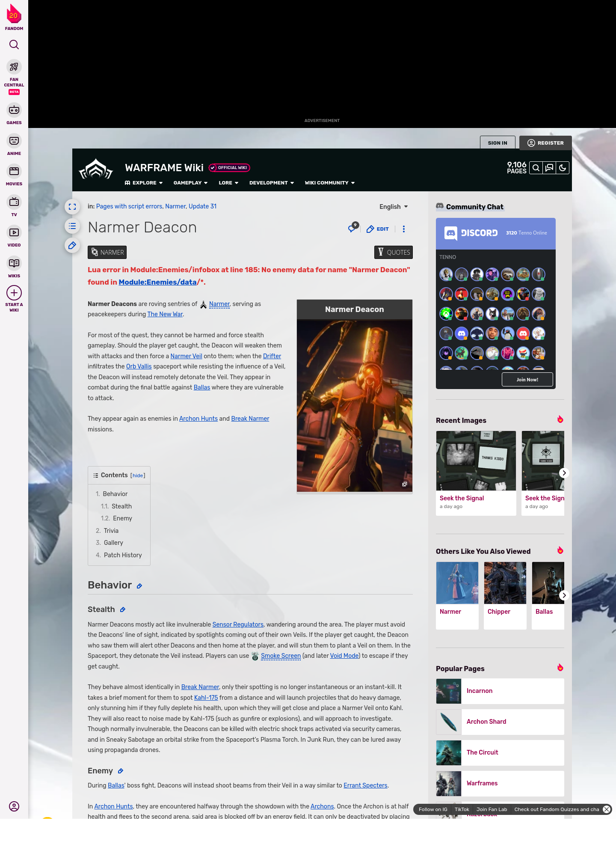Open first Seek the Signal image thumbnail
This screenshot has height=856, width=616.
[476, 461]
